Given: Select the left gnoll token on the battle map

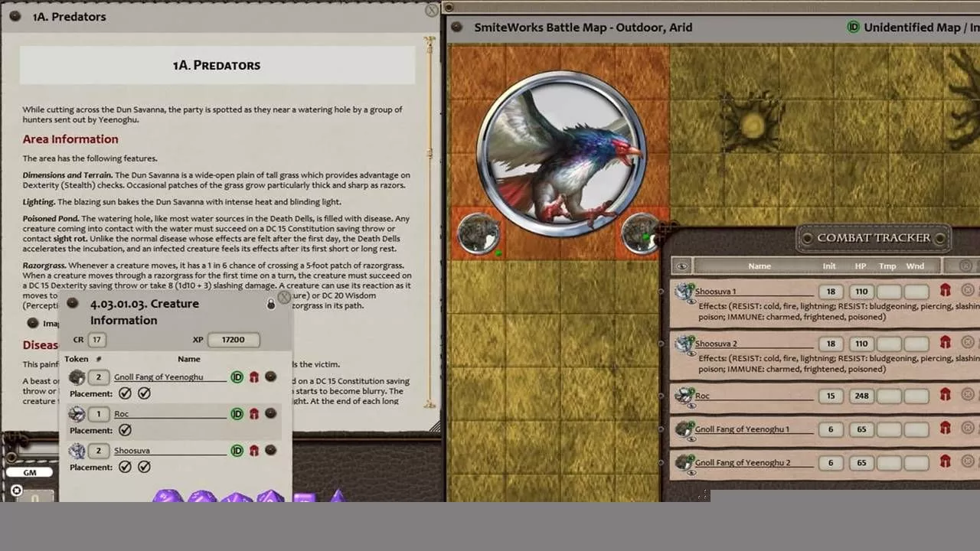Looking at the screenshot, I should 479,234.
